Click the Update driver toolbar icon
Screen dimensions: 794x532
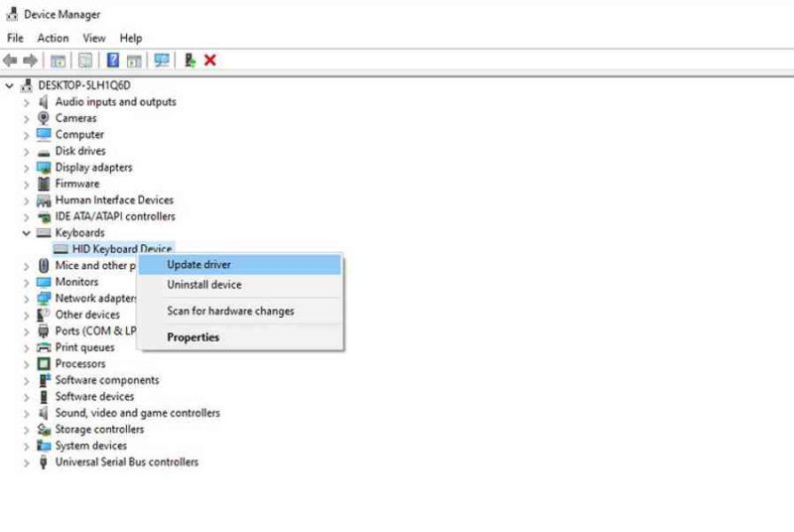(x=190, y=61)
